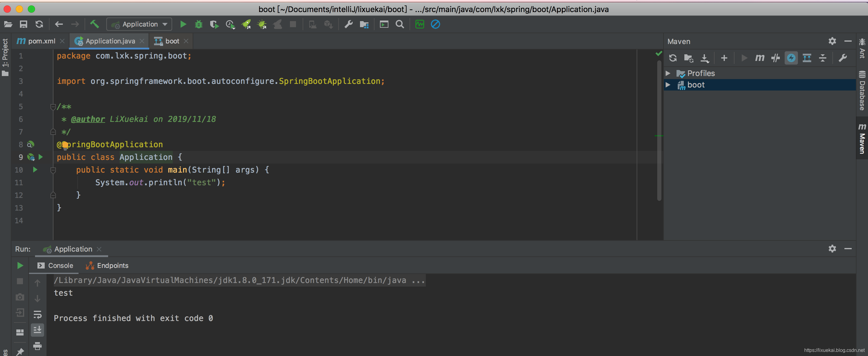The height and width of the screenshot is (356, 868).
Task: Open file with the folder icon
Action: click(8, 24)
